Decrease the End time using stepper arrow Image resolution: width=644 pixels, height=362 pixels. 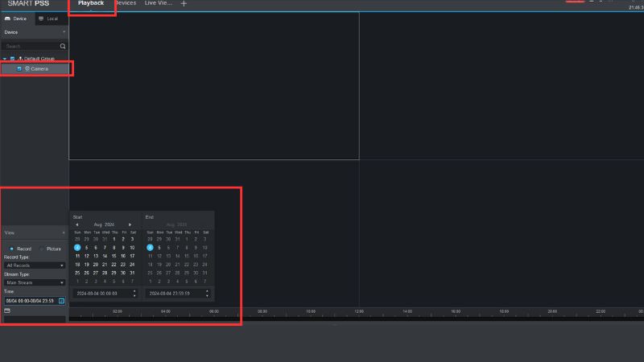[x=207, y=296]
